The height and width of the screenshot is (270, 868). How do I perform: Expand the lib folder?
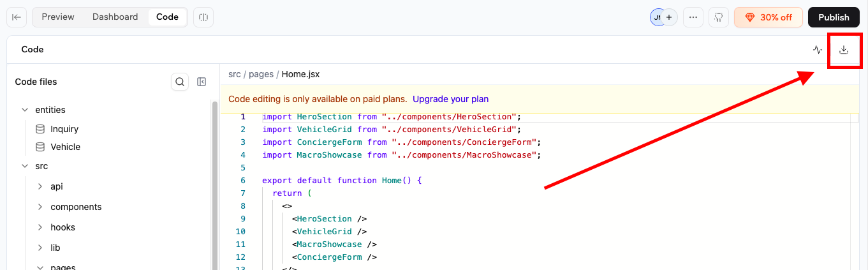(x=40, y=248)
